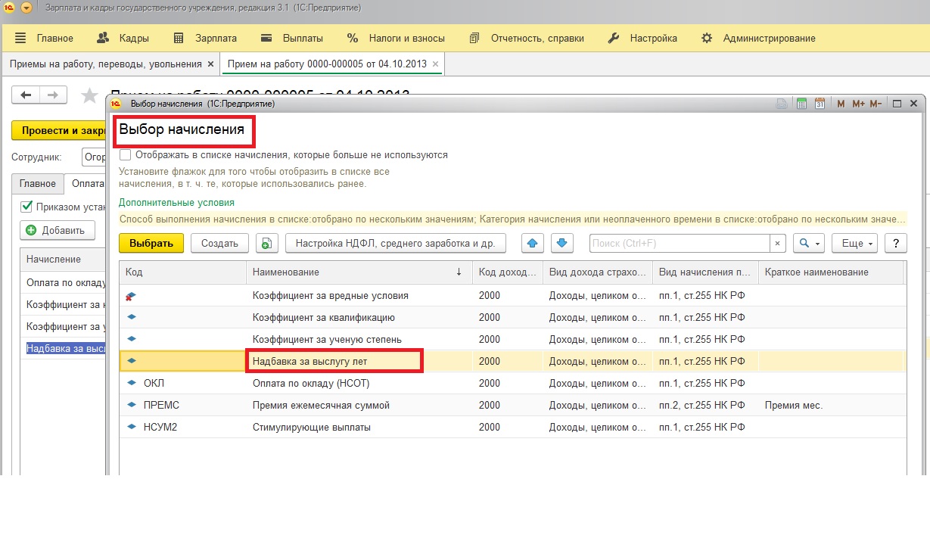Screen dimensions: 930x560
Task: Click the copy-accrual icon next to Создать
Action: [x=267, y=243]
